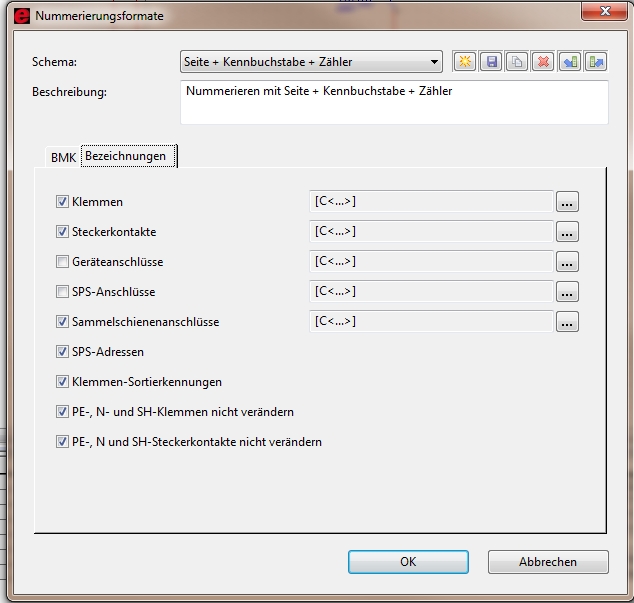
Task: Open format editor button for Geräteanschlüsse
Action: (567, 262)
